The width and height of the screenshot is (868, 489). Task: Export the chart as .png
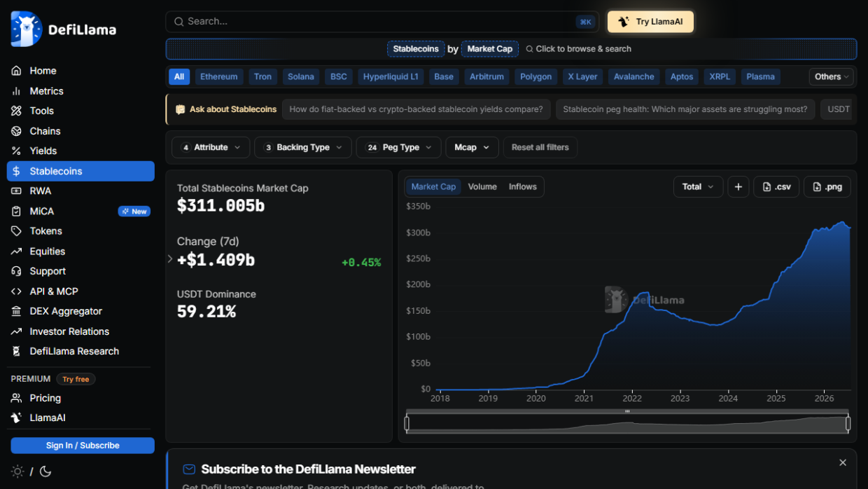(x=827, y=186)
